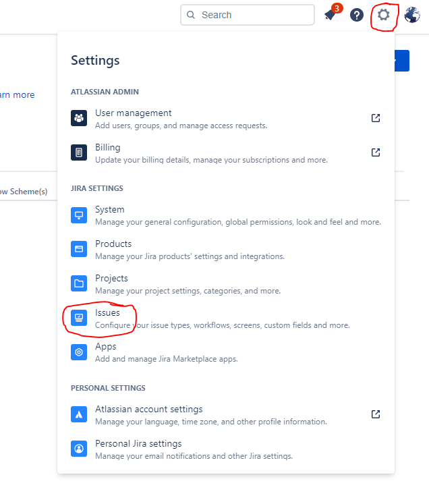Click the 'Manage your Jira products' settings' description
The image size is (429, 504).
(190, 256)
